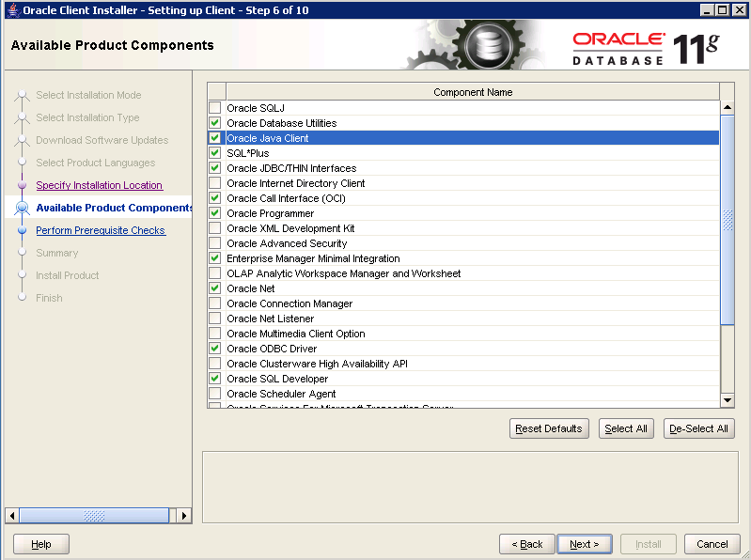The width and height of the screenshot is (751, 560).
Task: Check the Oracle Net Listener checkbox
Action: coord(215,319)
